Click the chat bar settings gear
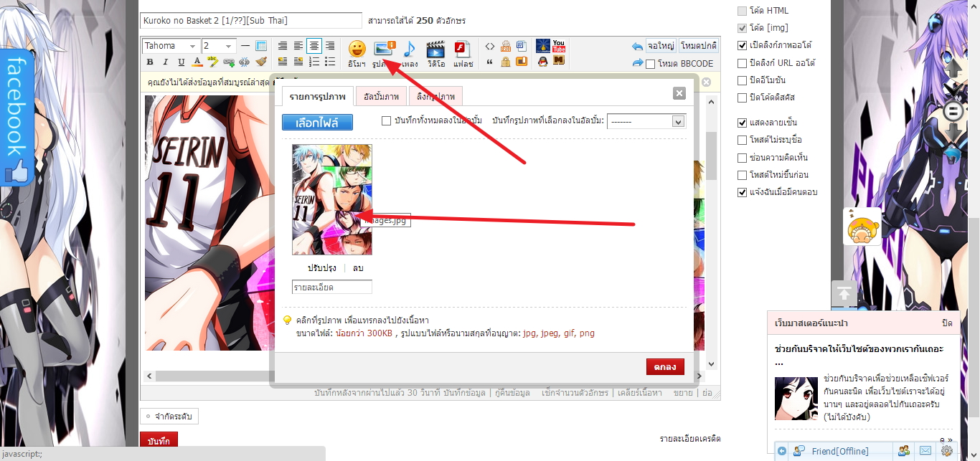 click(947, 451)
